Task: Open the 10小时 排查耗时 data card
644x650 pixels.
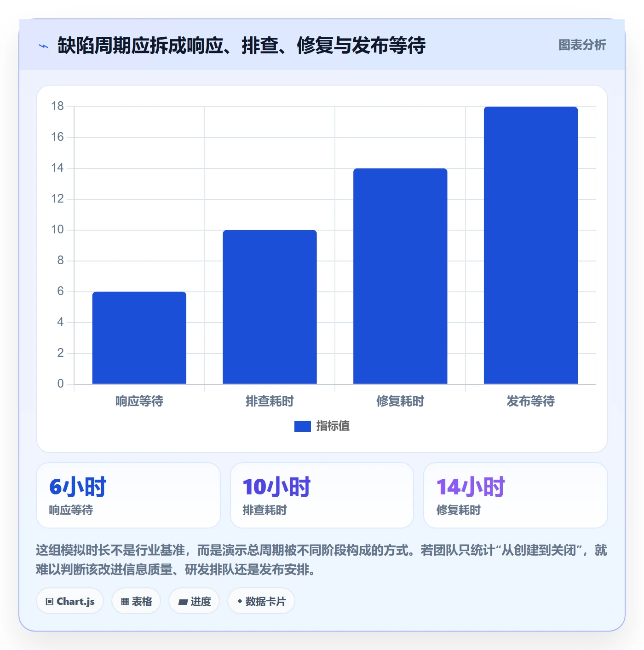Action: [322, 495]
